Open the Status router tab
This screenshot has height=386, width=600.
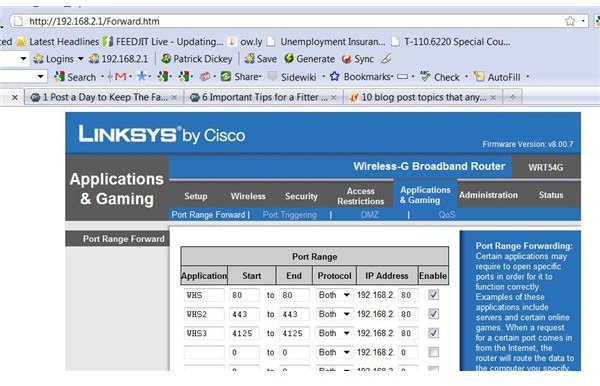(x=551, y=195)
